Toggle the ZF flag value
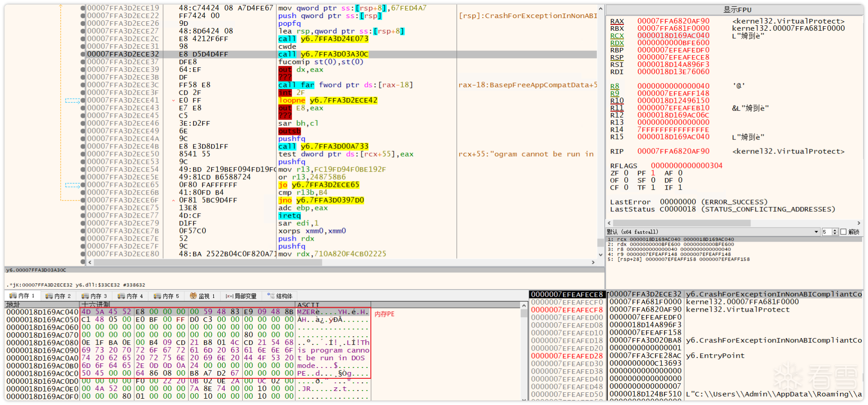 626,173
